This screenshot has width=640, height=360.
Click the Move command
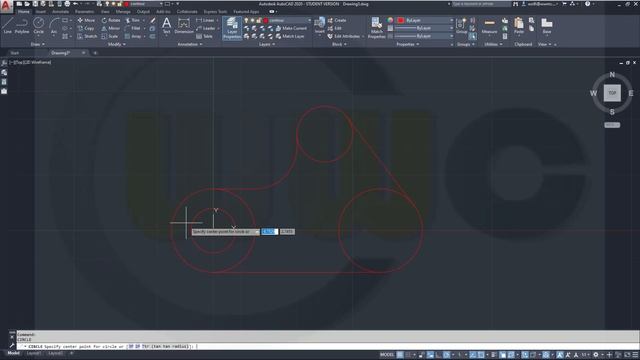click(86, 20)
